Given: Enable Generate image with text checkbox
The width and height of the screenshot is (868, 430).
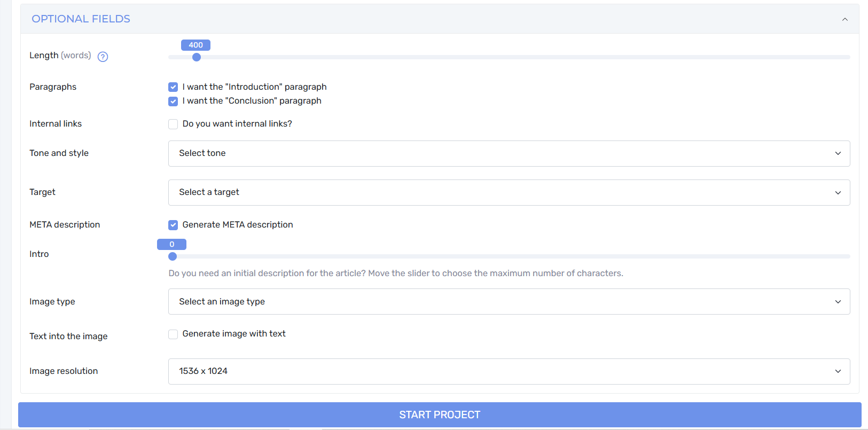Looking at the screenshot, I should click(x=173, y=334).
